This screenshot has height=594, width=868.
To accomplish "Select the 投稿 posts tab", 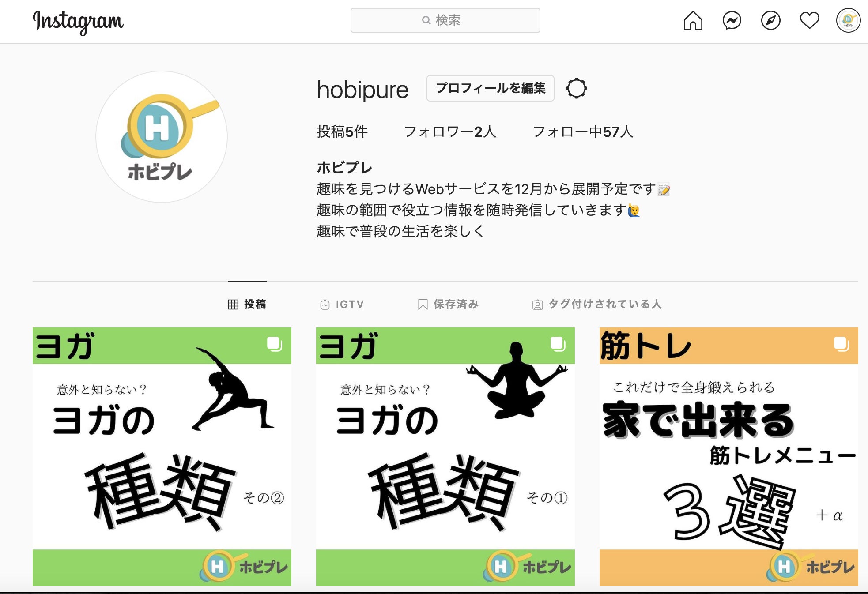I will click(x=247, y=304).
